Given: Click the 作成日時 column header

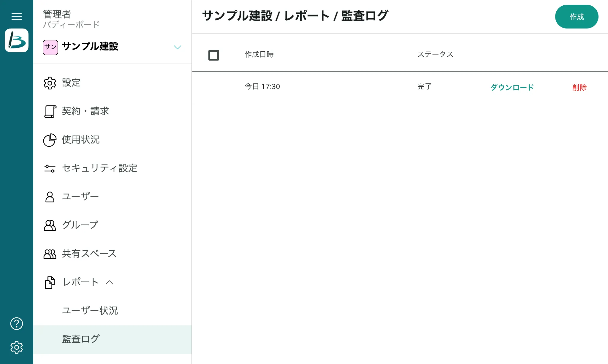Looking at the screenshot, I should click(259, 54).
